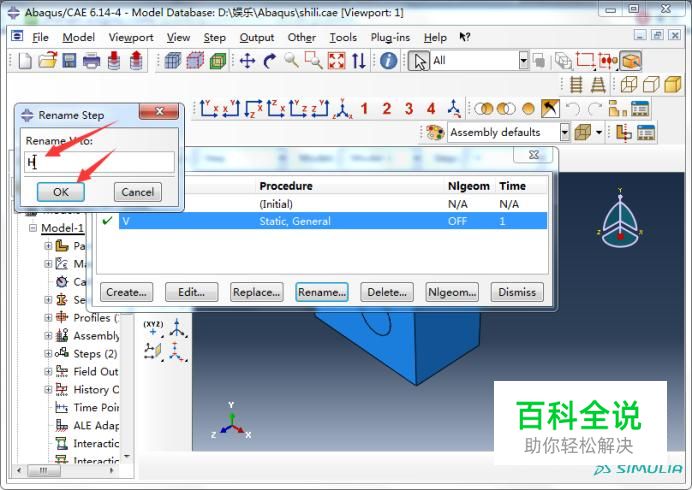Close the Rename Step dialog

pos(159,112)
